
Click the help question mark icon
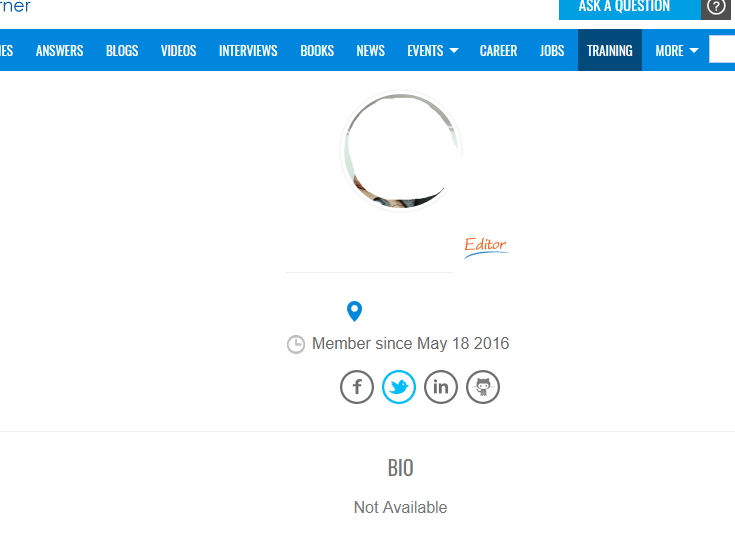[x=716, y=8]
